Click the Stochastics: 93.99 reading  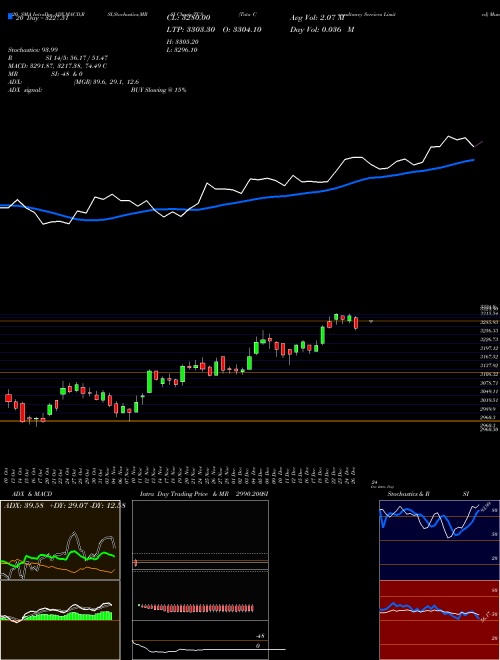pyautogui.click(x=33, y=50)
